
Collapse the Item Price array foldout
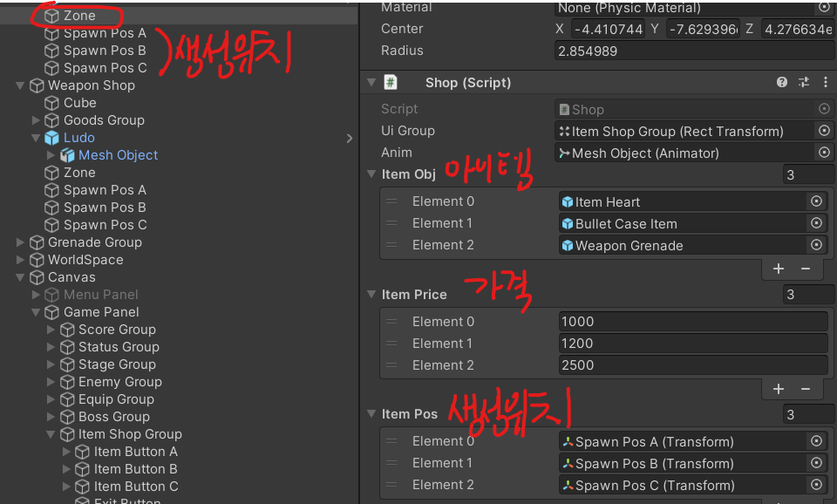pos(372,295)
